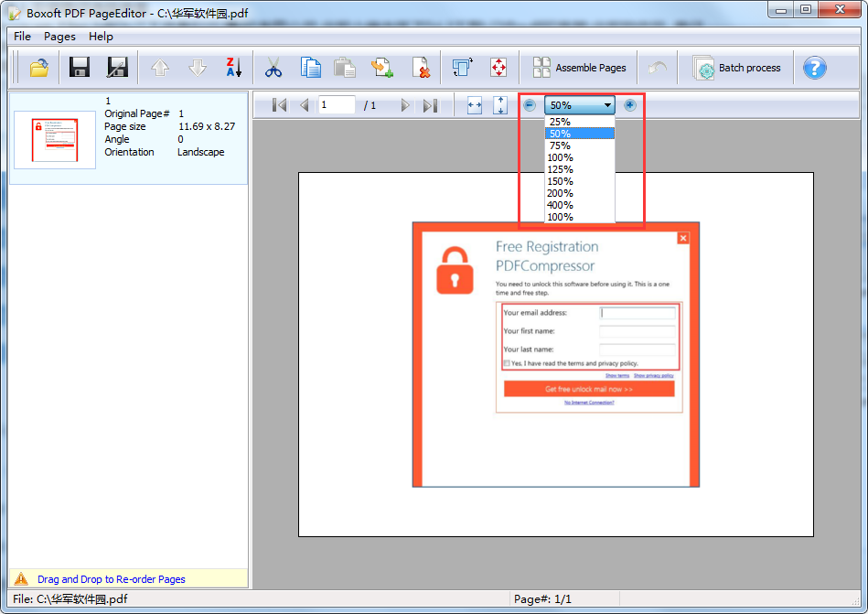This screenshot has width=868, height=614.
Task: Cut the page with the scissors tool
Action: pyautogui.click(x=273, y=67)
